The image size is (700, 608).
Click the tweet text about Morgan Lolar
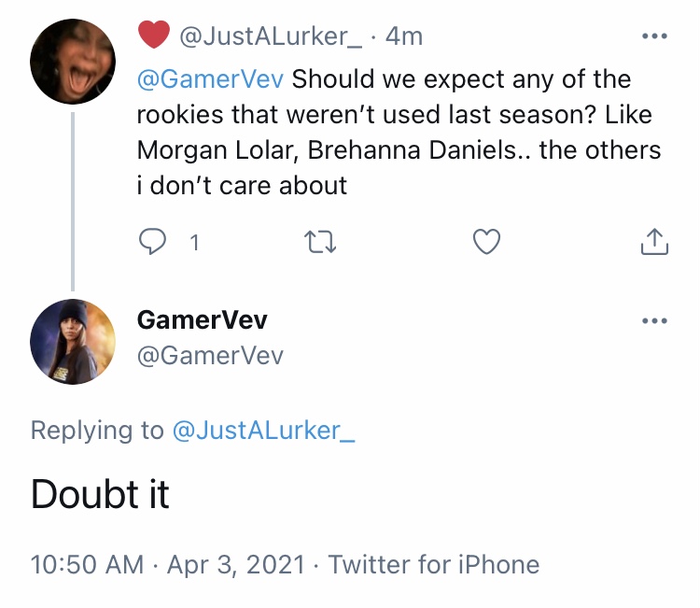[x=399, y=133]
